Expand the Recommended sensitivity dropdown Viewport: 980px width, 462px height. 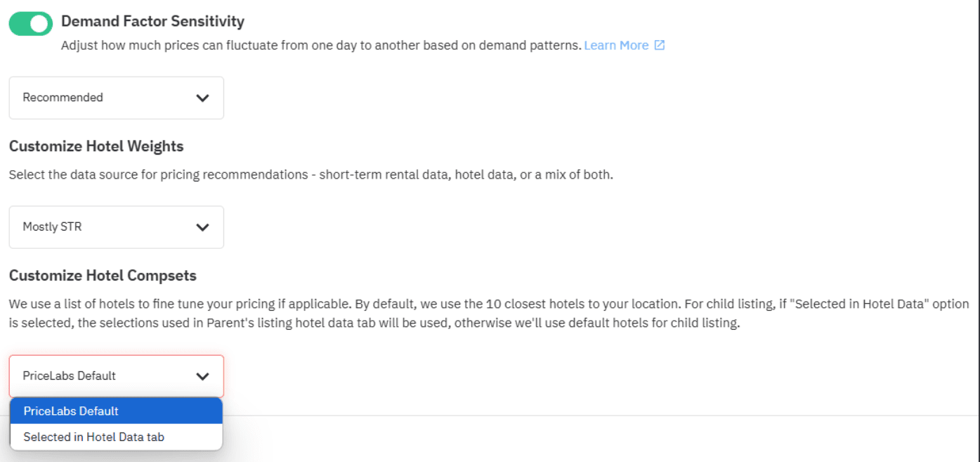116,98
